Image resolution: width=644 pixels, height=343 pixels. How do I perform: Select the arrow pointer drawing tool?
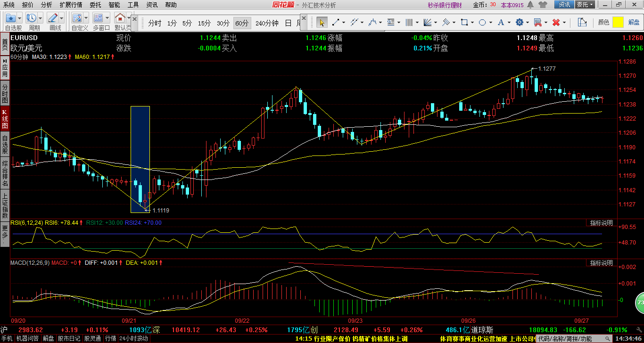pyautogui.click(x=322, y=22)
